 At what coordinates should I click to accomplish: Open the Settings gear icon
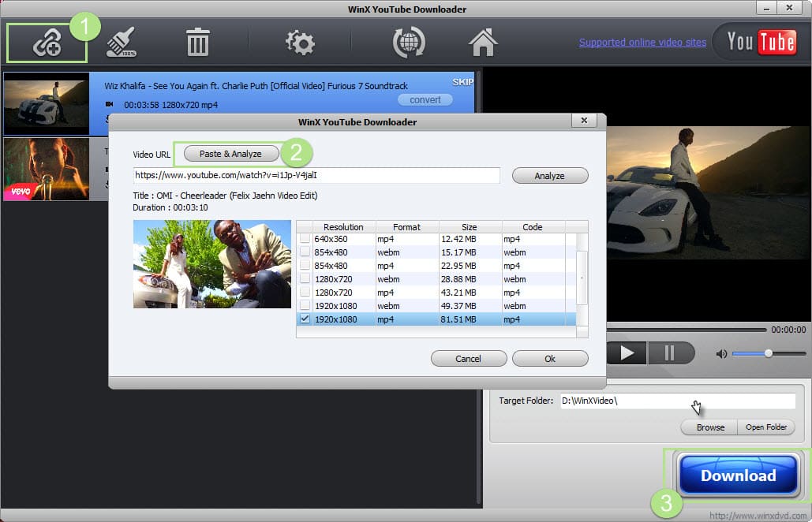300,43
